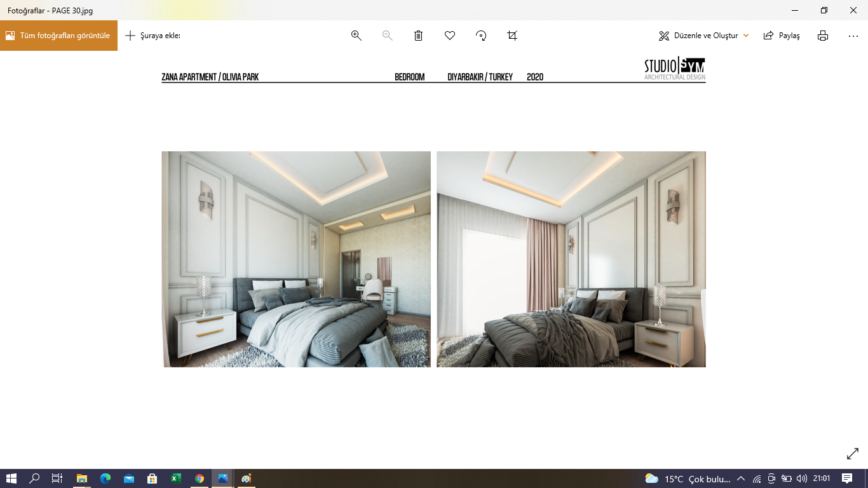This screenshot has width=868, height=488.
Task: Rotate the image using rotate icon
Action: 481,36
